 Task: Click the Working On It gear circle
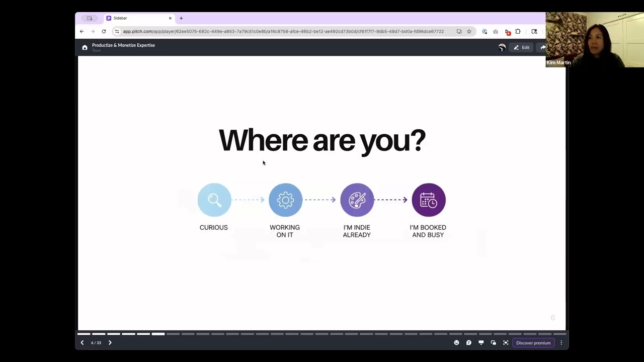(x=285, y=200)
